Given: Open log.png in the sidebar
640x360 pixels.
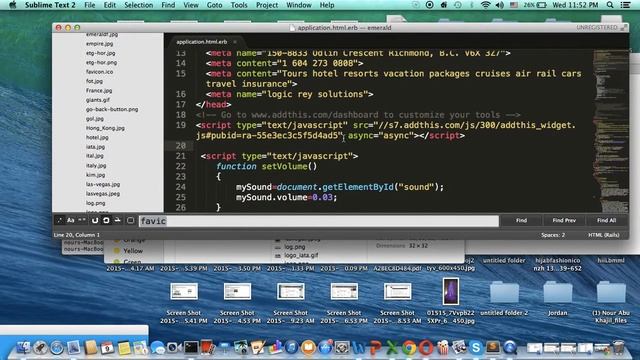Looking at the screenshot, I should coord(96,203).
